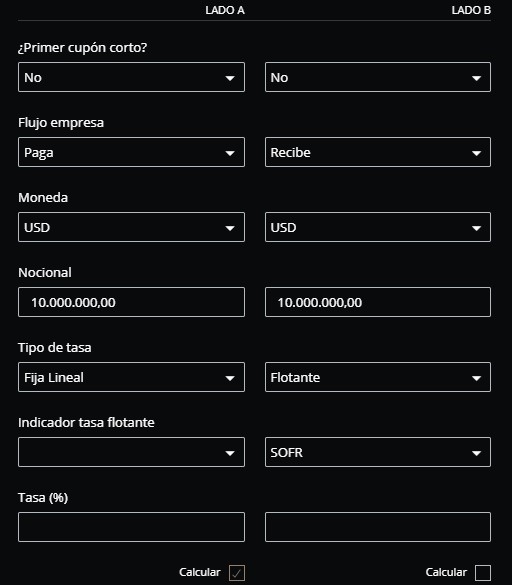The image size is (512, 585).
Task: Open the Flotante tipo de tasa dropdown
Action: coord(378,377)
